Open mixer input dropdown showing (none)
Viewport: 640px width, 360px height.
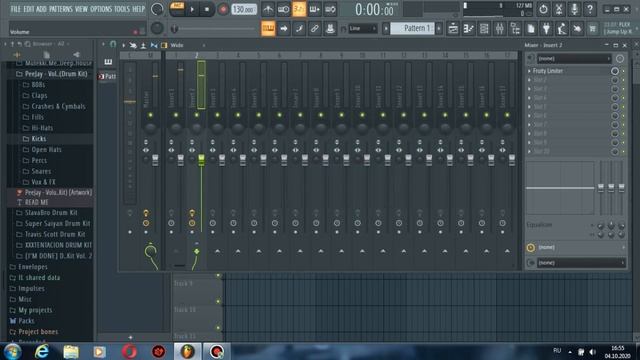[573, 58]
